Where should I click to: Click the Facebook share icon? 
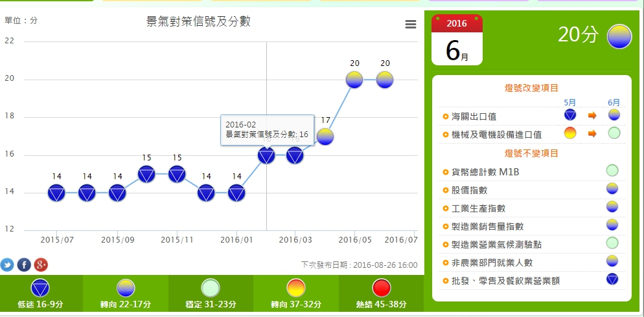click(x=24, y=264)
